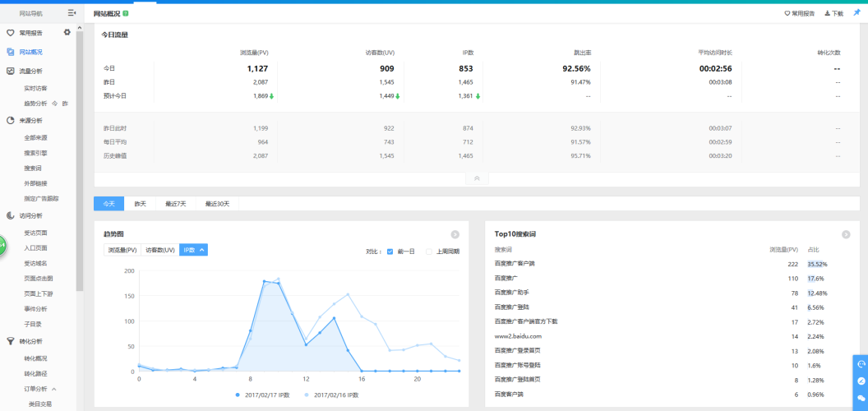Switch to the 最近7天 tab
Screen dimensions: 868x411
[175, 204]
